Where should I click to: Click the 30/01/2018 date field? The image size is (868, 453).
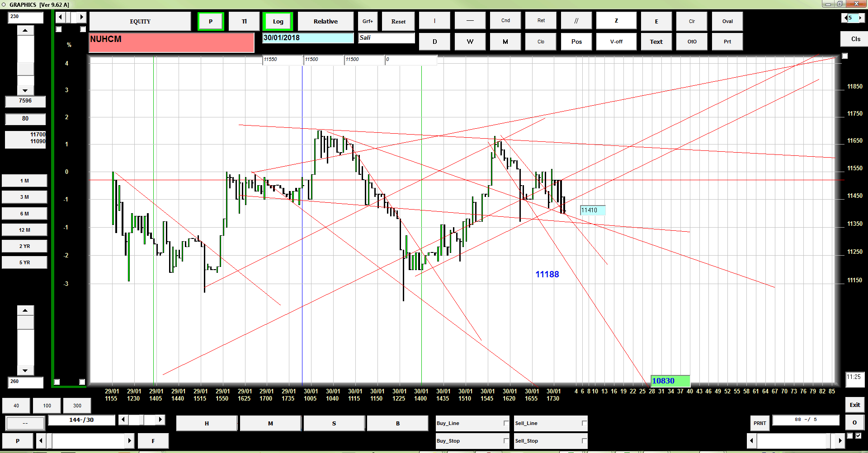[308, 38]
